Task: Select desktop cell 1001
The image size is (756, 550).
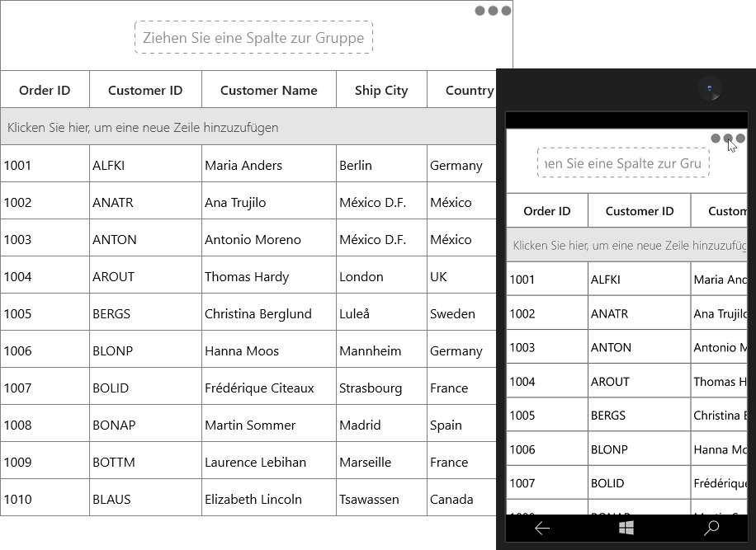Action: tap(45, 165)
